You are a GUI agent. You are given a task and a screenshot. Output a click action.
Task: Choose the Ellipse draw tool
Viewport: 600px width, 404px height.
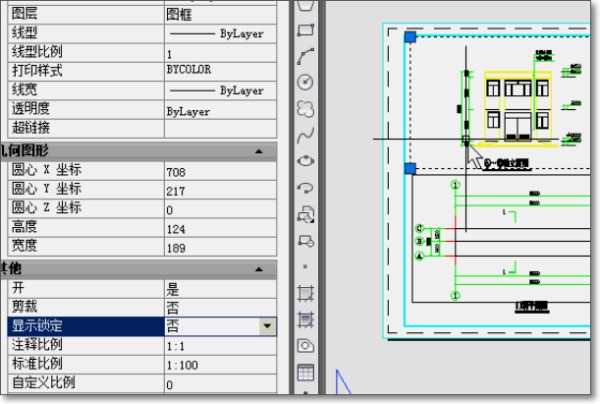click(x=306, y=160)
